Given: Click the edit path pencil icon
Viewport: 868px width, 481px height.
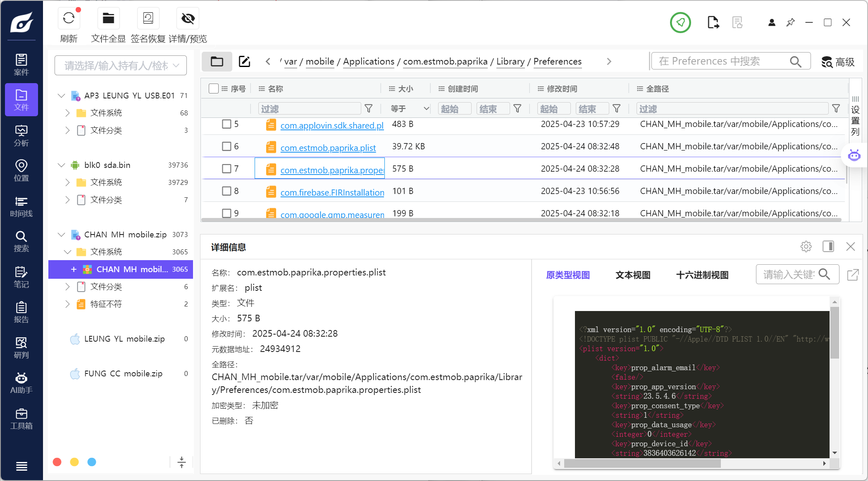Looking at the screenshot, I should coord(244,62).
